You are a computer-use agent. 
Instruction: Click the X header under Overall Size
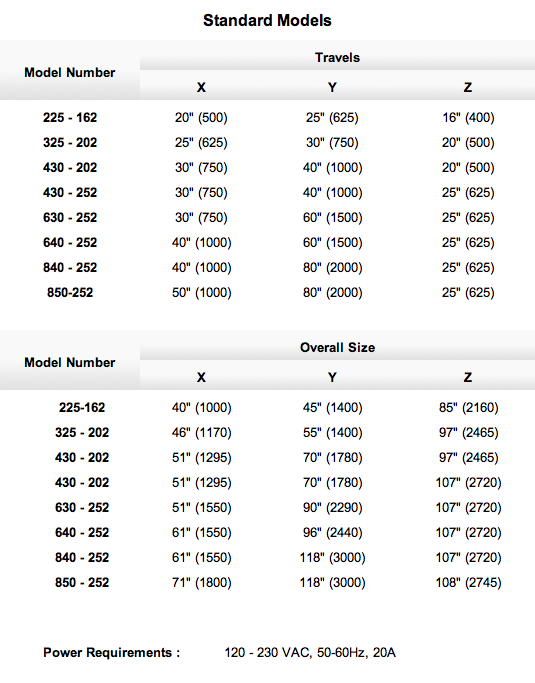coord(201,377)
